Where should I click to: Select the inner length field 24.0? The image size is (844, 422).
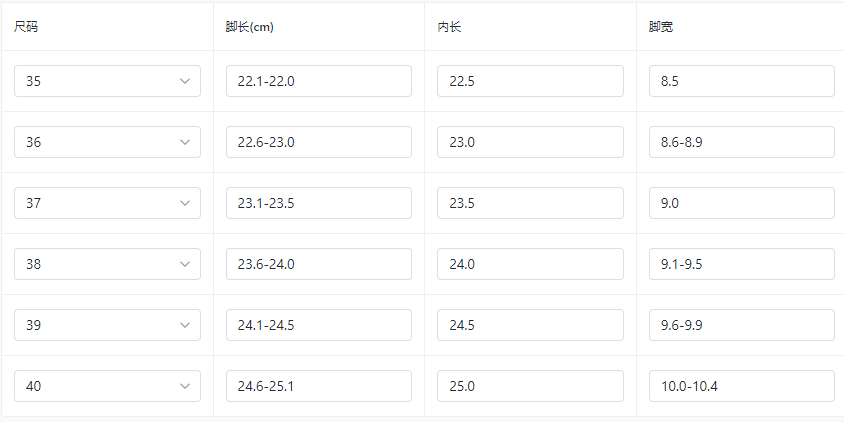tap(530, 264)
